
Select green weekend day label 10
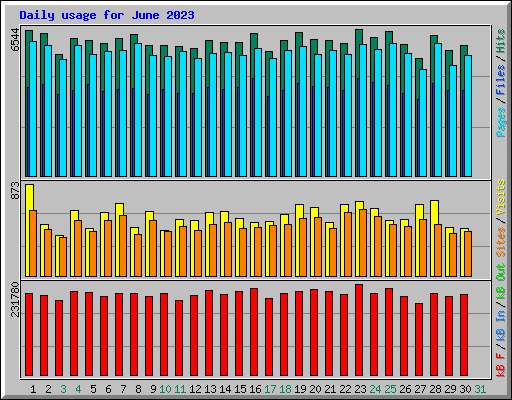pyautogui.click(x=165, y=389)
